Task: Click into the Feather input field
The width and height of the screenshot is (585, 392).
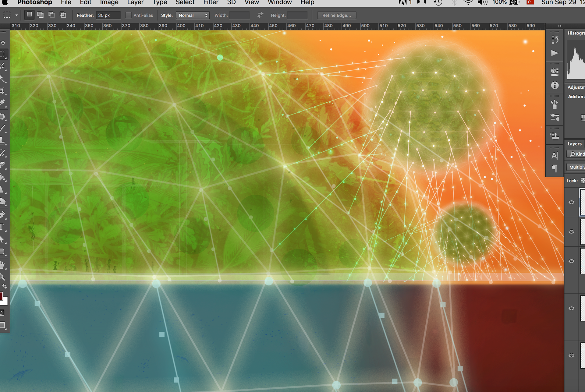Action: point(108,15)
